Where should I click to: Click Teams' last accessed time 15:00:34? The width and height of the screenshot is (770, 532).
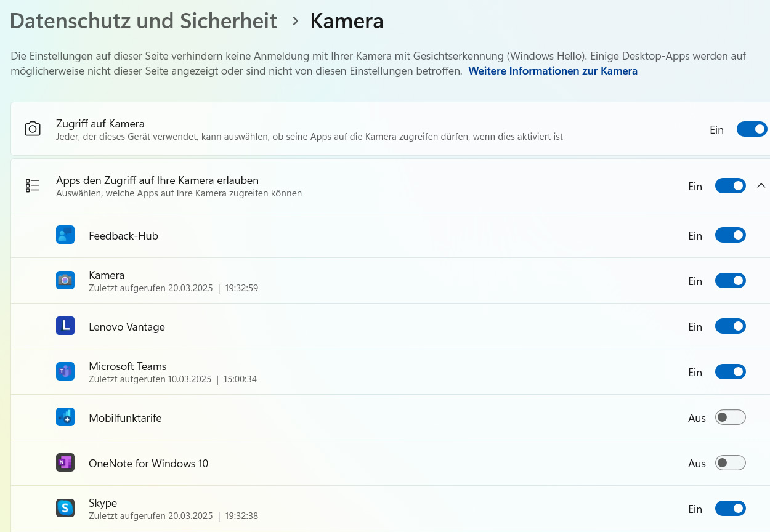[x=241, y=379]
